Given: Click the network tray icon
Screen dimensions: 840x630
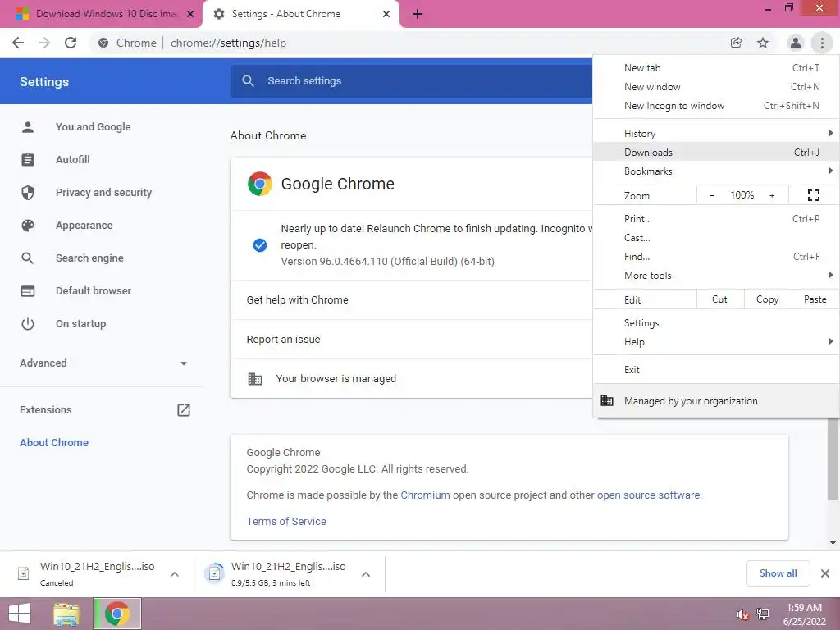Looking at the screenshot, I should 763,614.
